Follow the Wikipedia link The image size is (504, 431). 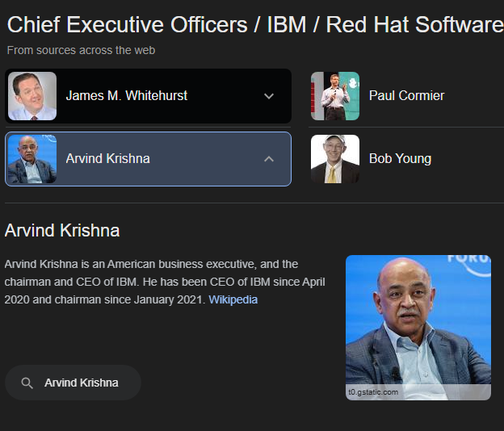pyautogui.click(x=233, y=299)
